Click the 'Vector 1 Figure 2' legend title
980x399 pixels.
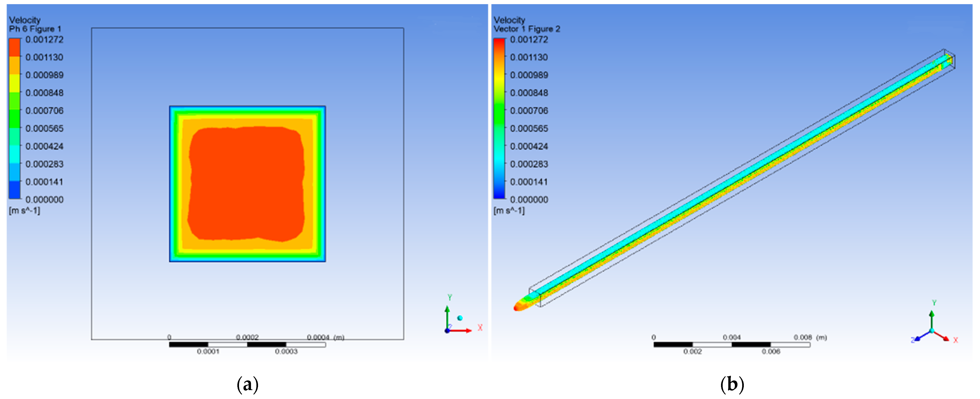[x=526, y=29]
